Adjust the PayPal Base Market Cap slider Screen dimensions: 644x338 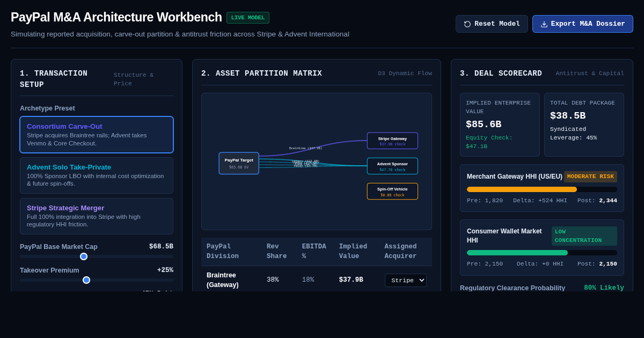(x=97, y=256)
